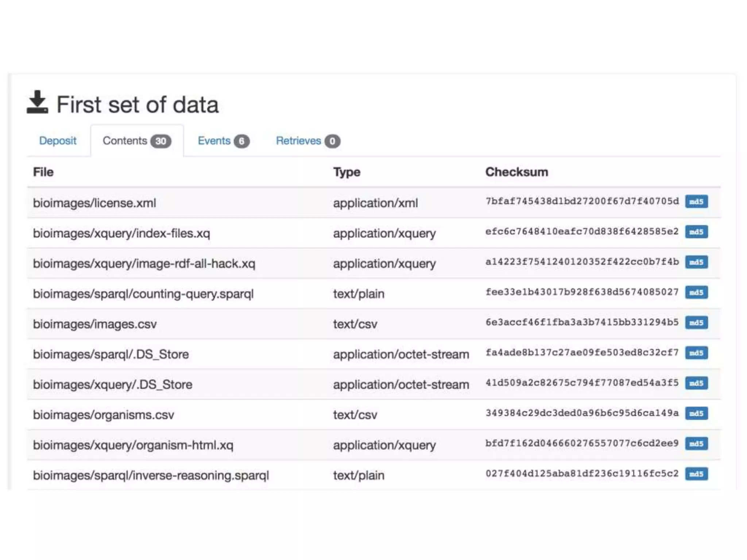The height and width of the screenshot is (560, 747).
Task: Open the Retrieves tab
Action: (298, 141)
